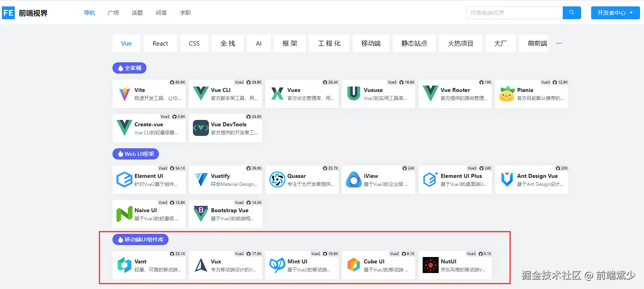Screen dimensions: 644x289
Task: Open 话题 in top menu
Action: click(137, 13)
